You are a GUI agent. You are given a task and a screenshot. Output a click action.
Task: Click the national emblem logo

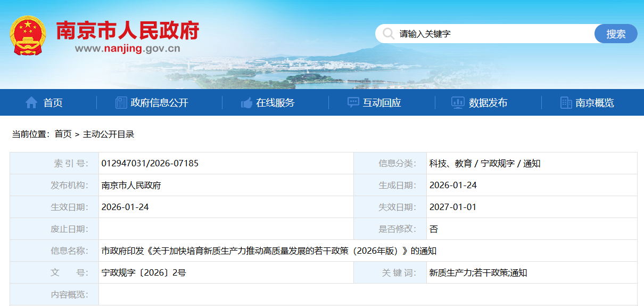[x=28, y=36]
